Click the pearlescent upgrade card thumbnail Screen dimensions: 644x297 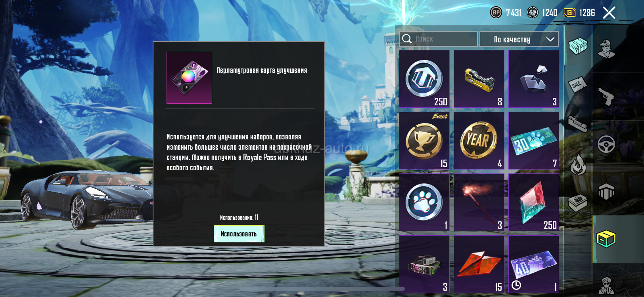pyautogui.click(x=189, y=78)
